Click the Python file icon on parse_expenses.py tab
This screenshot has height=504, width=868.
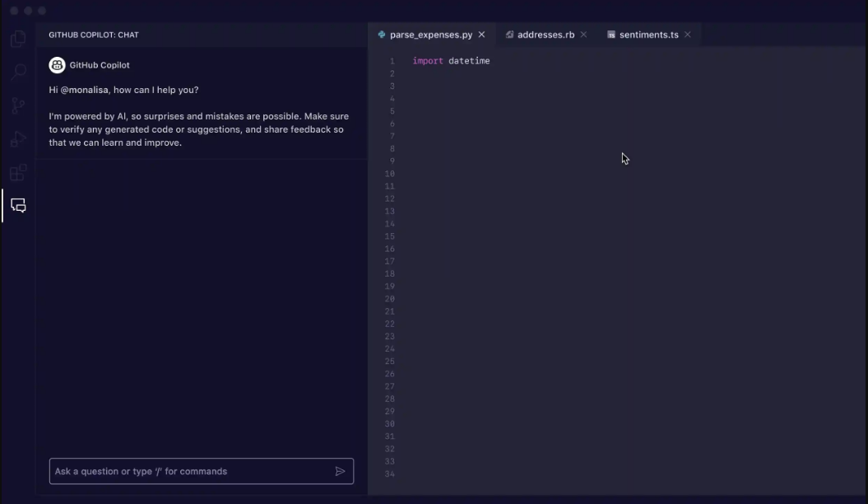click(382, 35)
